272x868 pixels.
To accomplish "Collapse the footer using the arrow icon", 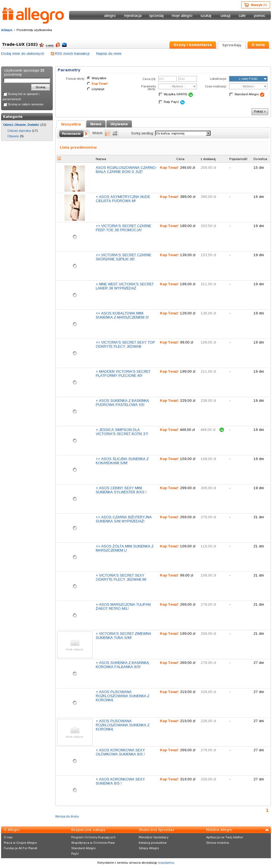I will point(267,830).
